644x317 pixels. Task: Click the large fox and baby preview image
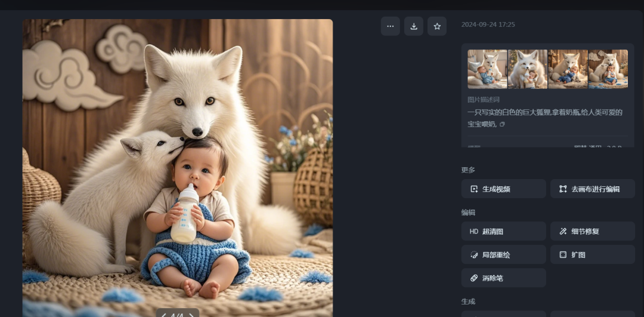click(178, 168)
